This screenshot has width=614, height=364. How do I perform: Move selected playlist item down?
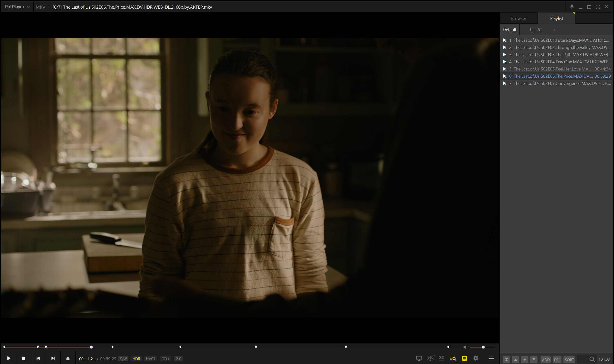pos(525,360)
